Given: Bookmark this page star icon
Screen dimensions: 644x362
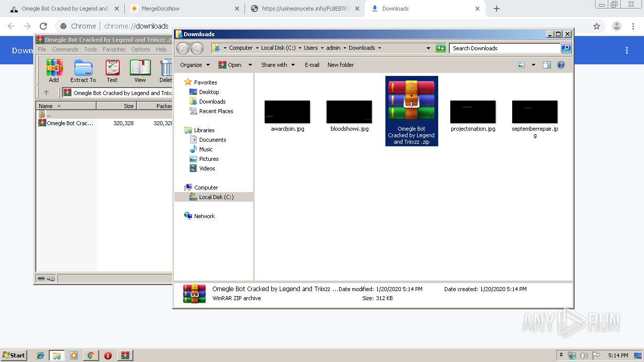Looking at the screenshot, I should coord(597,26).
